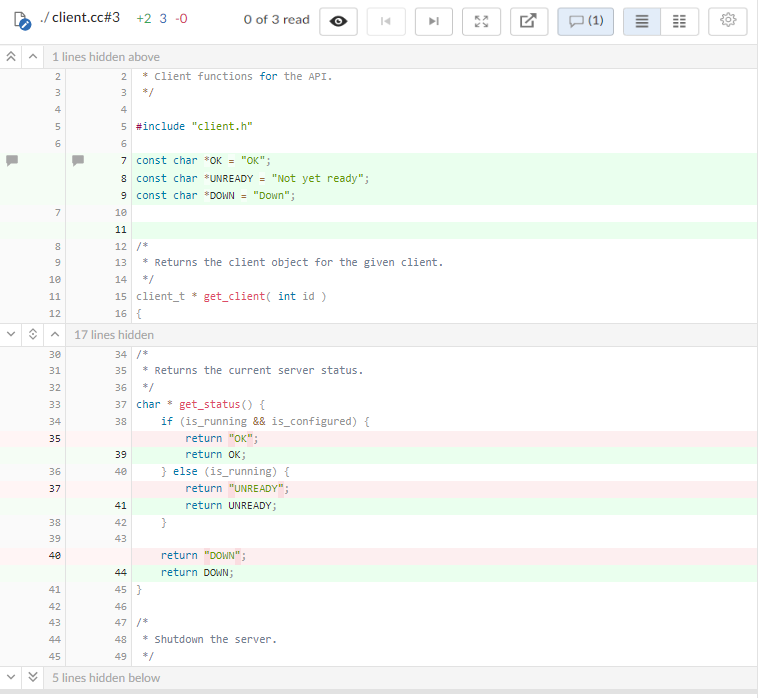Expand the diff to full screen
Image resolution: width=763 pixels, height=698 pixels.
481,21
